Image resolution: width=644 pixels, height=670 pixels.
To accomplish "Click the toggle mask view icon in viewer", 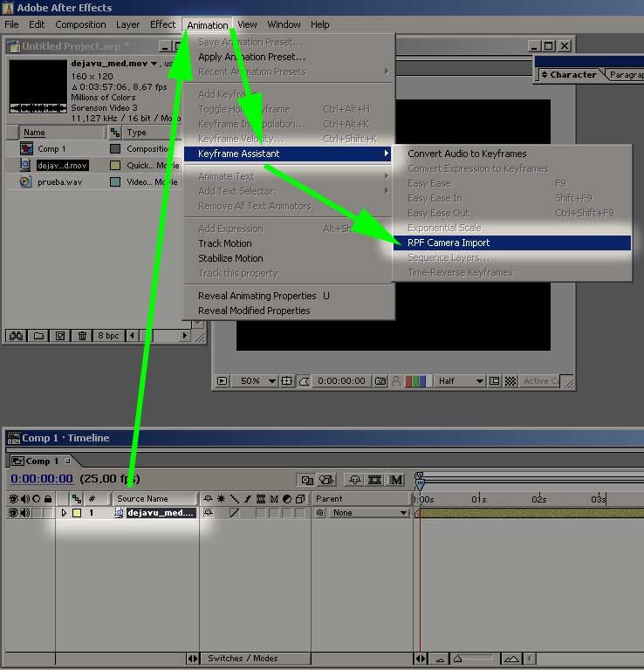I will (x=304, y=380).
